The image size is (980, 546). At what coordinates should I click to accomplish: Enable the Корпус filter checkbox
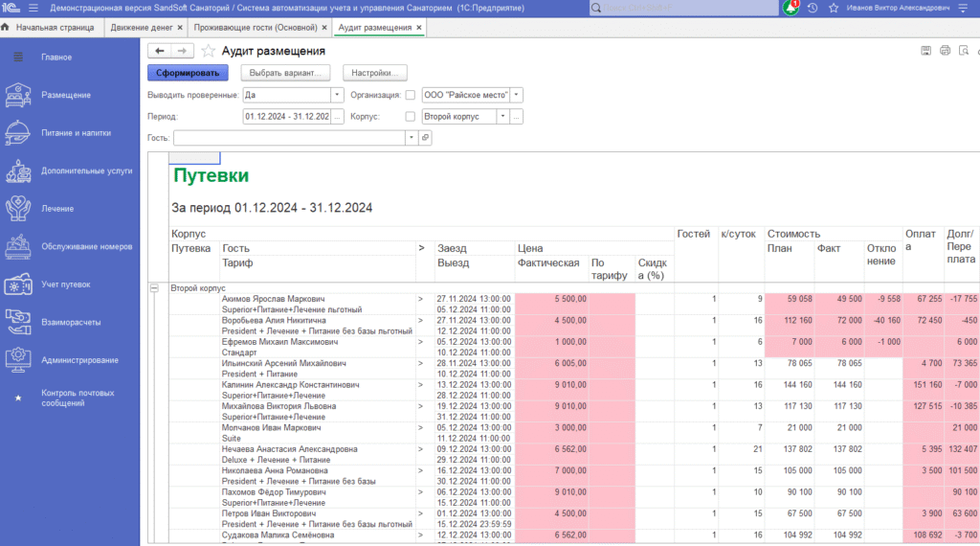tap(411, 117)
